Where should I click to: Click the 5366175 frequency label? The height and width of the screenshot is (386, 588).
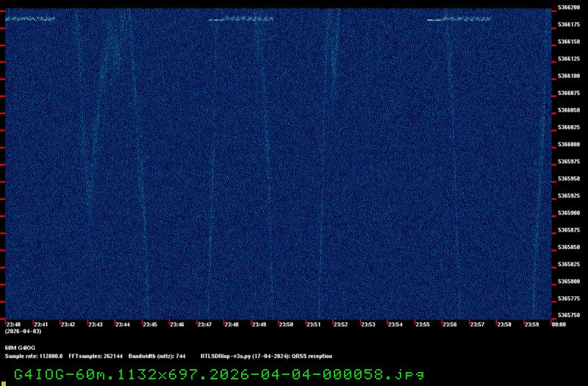pyautogui.click(x=569, y=25)
